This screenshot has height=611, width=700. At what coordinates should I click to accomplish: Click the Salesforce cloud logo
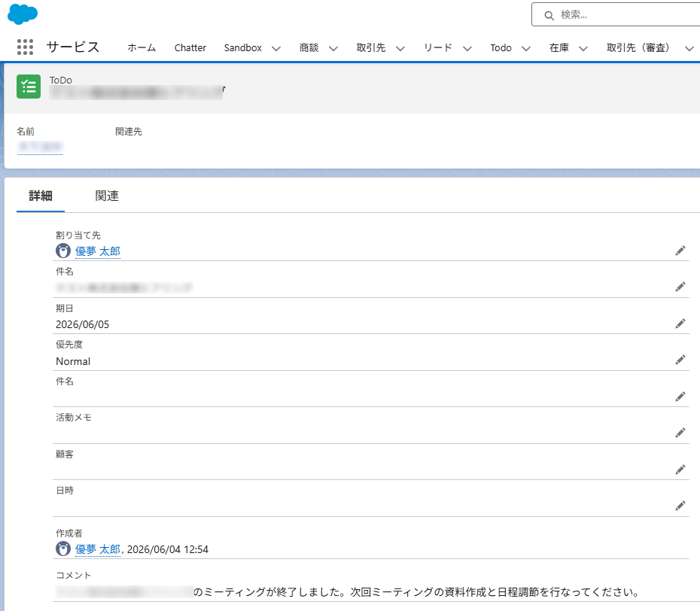23,14
